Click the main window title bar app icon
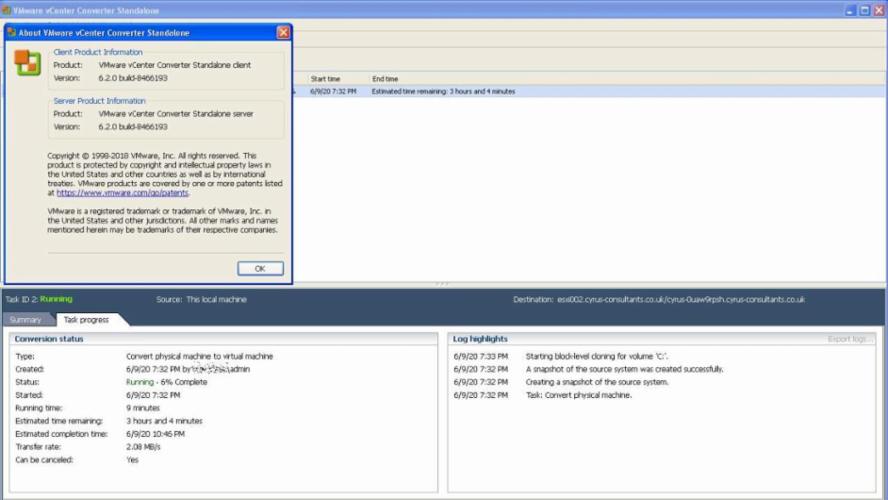 (6, 10)
